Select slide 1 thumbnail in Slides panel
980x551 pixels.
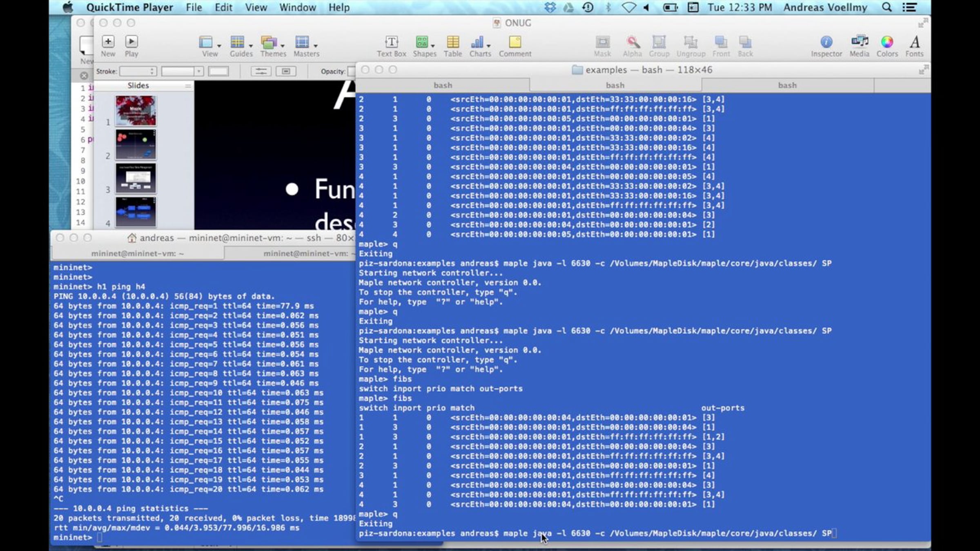coord(136,111)
